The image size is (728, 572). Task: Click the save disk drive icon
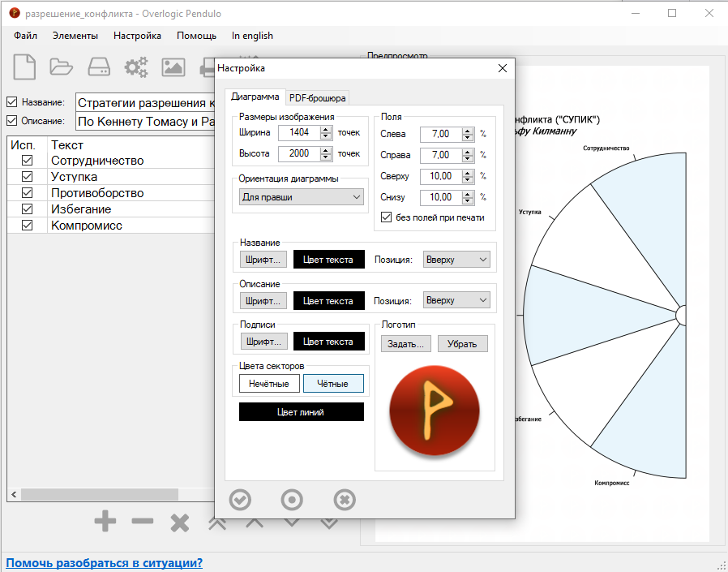pyautogui.click(x=98, y=67)
